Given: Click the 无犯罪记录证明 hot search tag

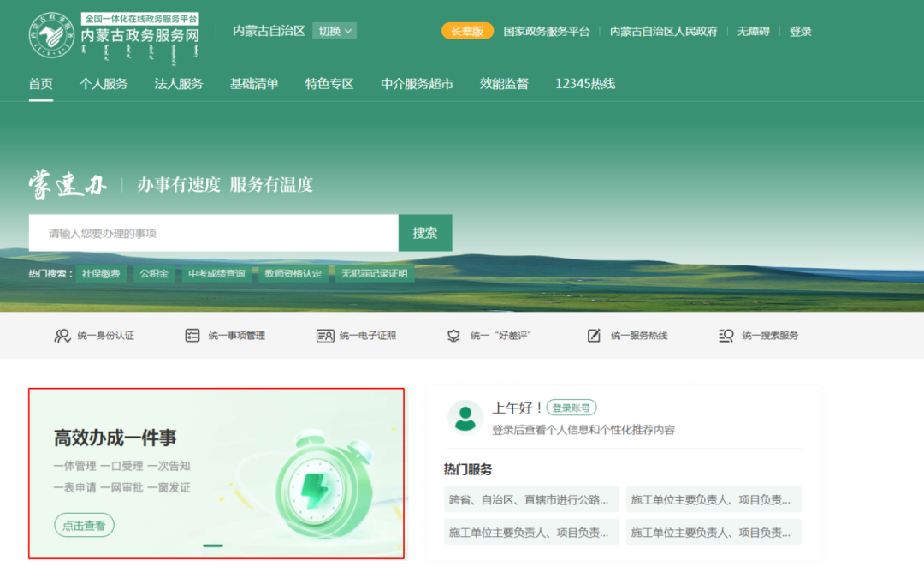Looking at the screenshot, I should [376, 272].
